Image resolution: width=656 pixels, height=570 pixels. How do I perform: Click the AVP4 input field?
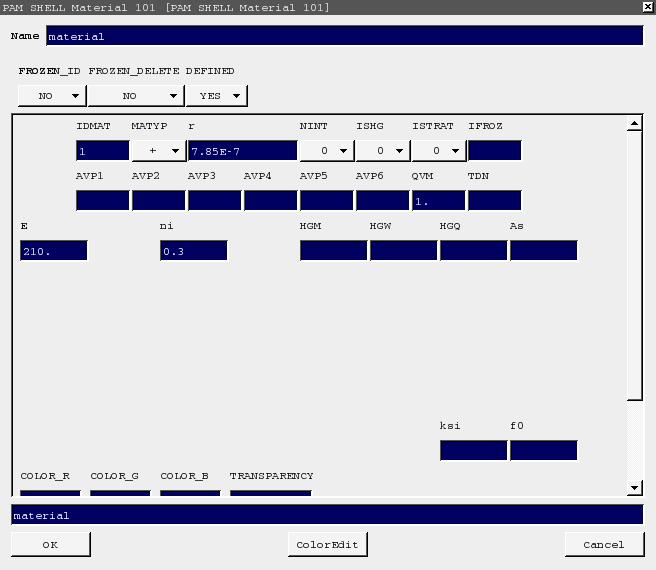pos(271,200)
